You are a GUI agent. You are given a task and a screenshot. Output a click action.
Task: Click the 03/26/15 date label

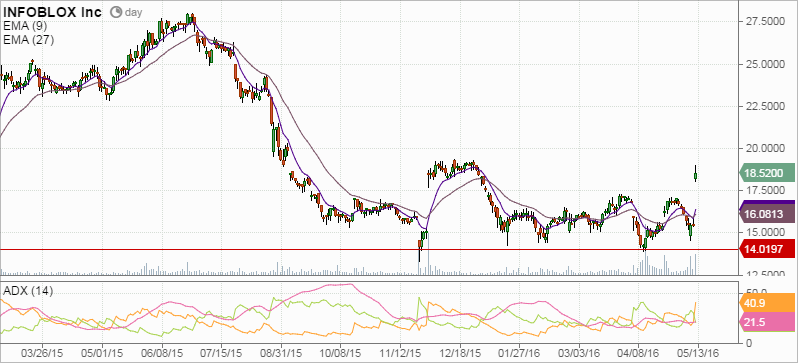point(42,352)
